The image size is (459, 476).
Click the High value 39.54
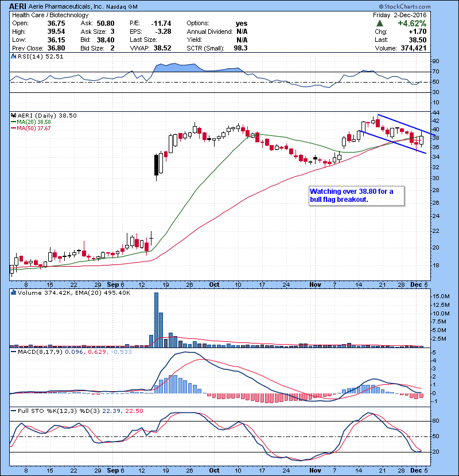[56, 32]
